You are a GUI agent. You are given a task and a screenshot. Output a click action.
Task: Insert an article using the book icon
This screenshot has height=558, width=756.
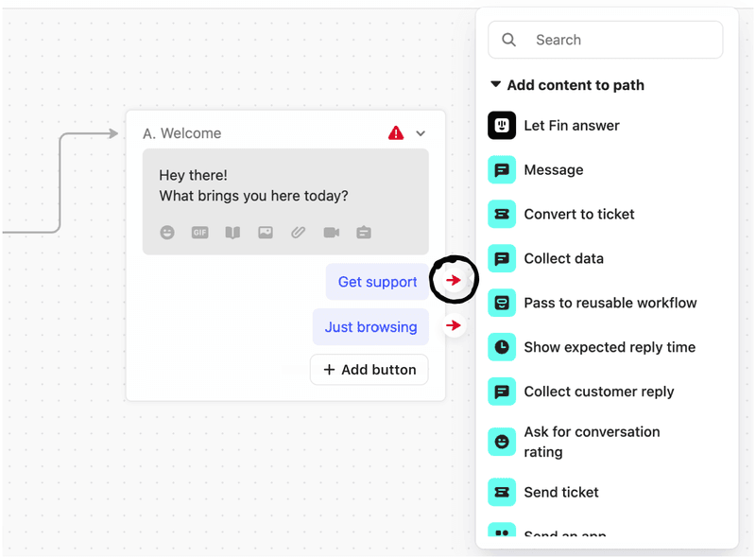click(x=232, y=232)
